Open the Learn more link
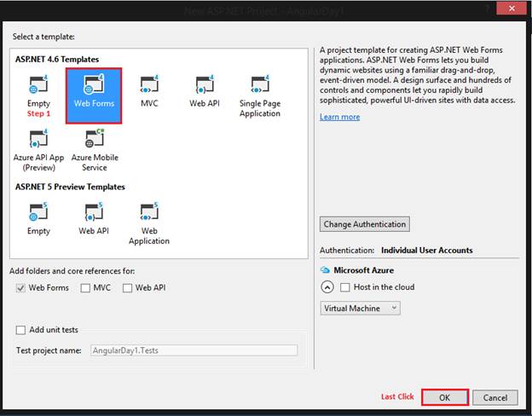This screenshot has height=416, width=532. [x=339, y=117]
